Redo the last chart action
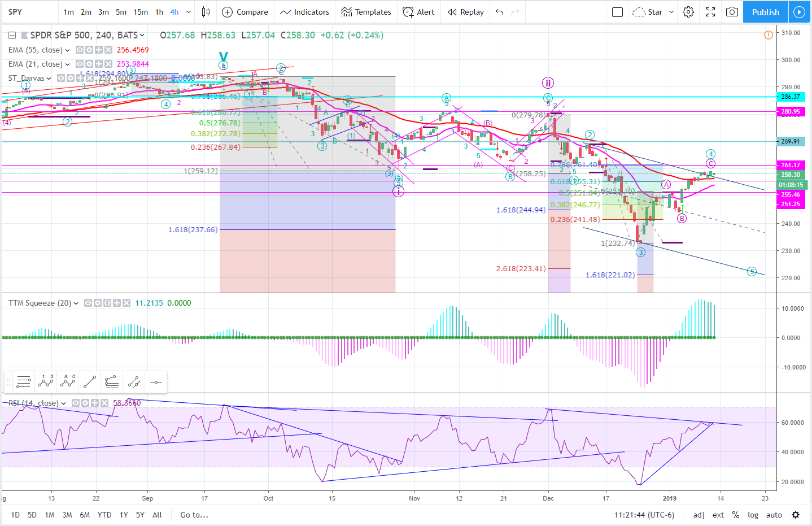 515,12
